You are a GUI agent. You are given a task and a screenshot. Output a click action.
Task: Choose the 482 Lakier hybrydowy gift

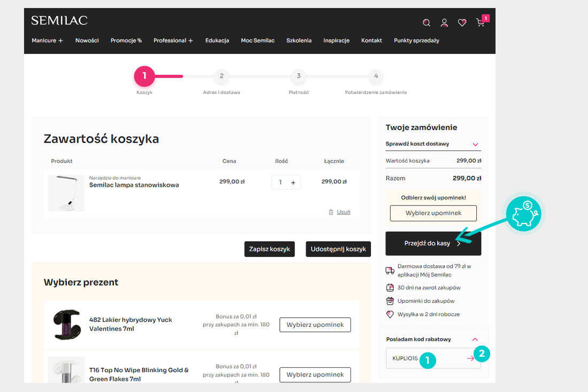(315, 325)
